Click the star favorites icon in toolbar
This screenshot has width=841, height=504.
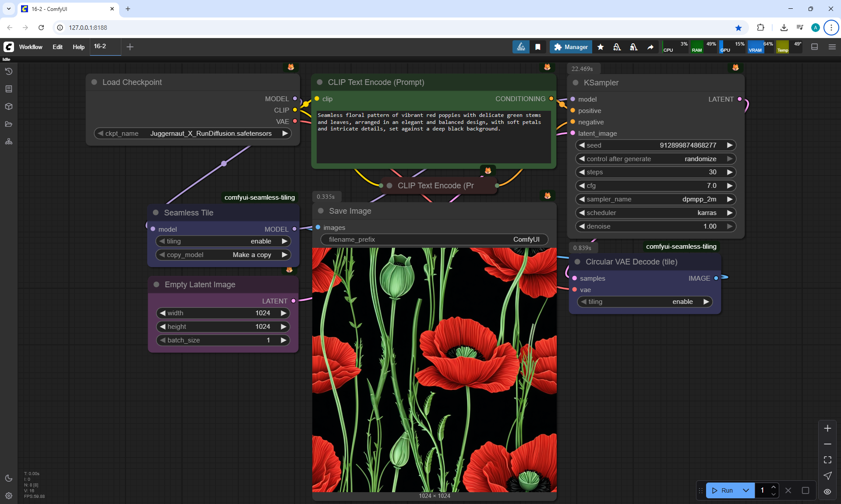[x=601, y=47]
